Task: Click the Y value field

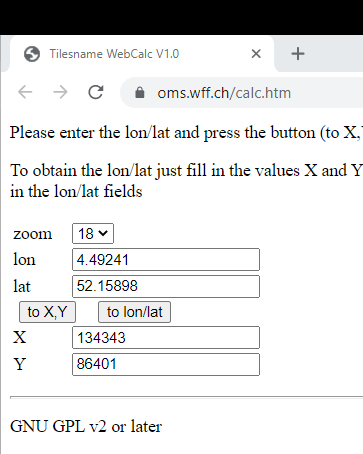Action: [x=166, y=364]
